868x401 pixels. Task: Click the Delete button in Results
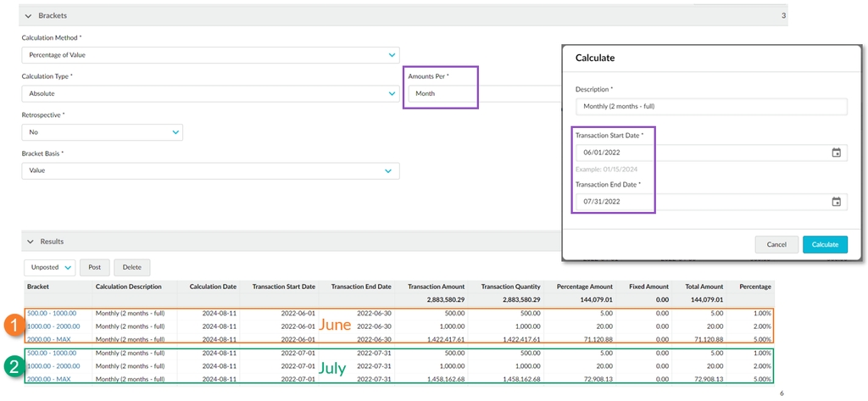(131, 268)
